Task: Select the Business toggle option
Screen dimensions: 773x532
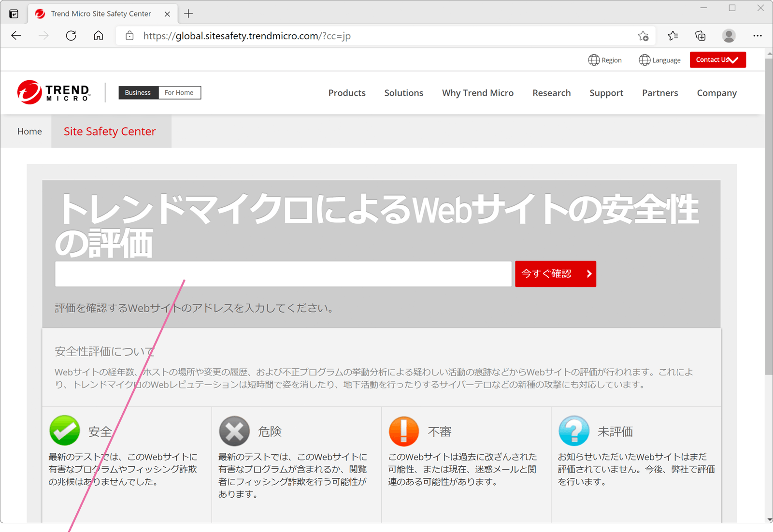Action: [138, 93]
